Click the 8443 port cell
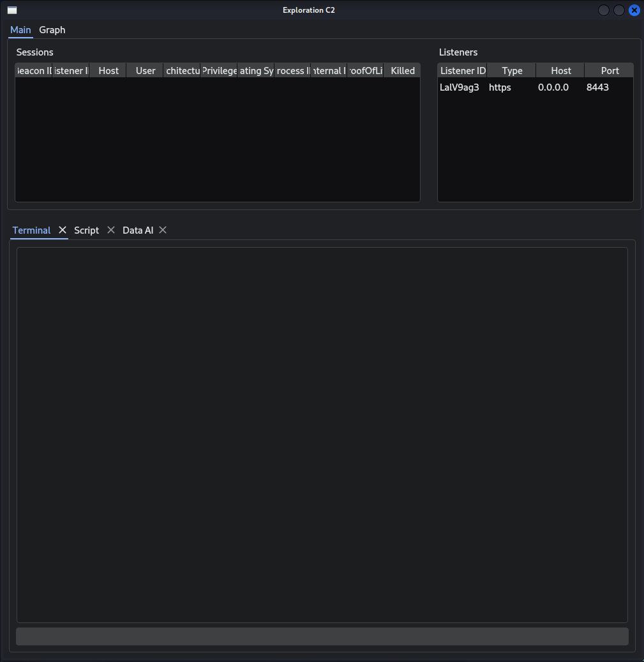Image resolution: width=644 pixels, height=662 pixels. [597, 87]
